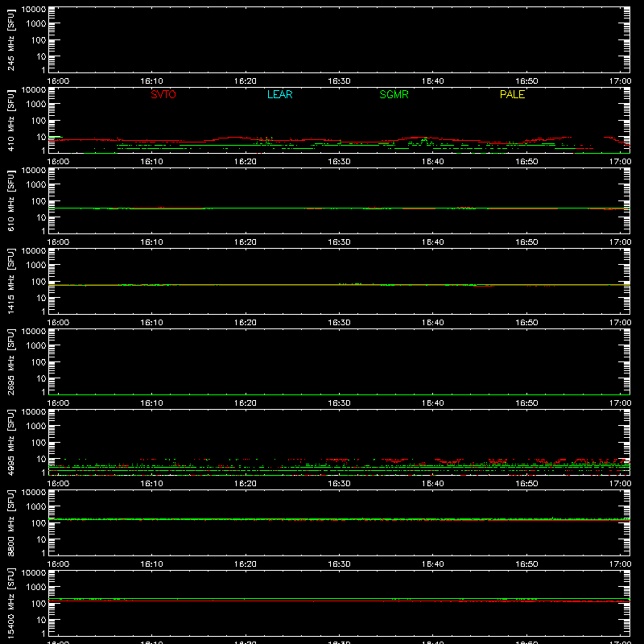Select the 1415 MHz [SFU] axis title

(10, 281)
